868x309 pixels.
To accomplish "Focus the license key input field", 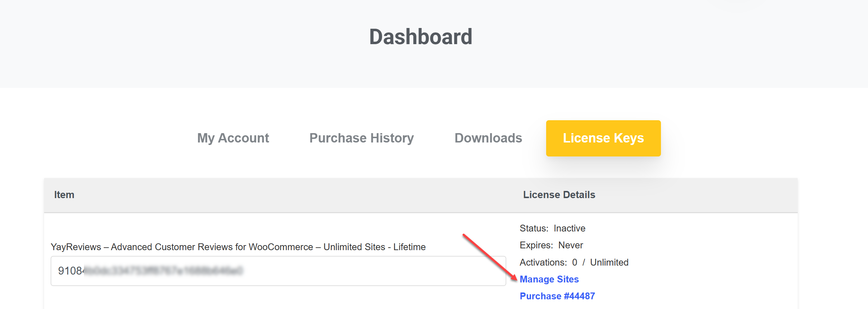I will coord(278,271).
